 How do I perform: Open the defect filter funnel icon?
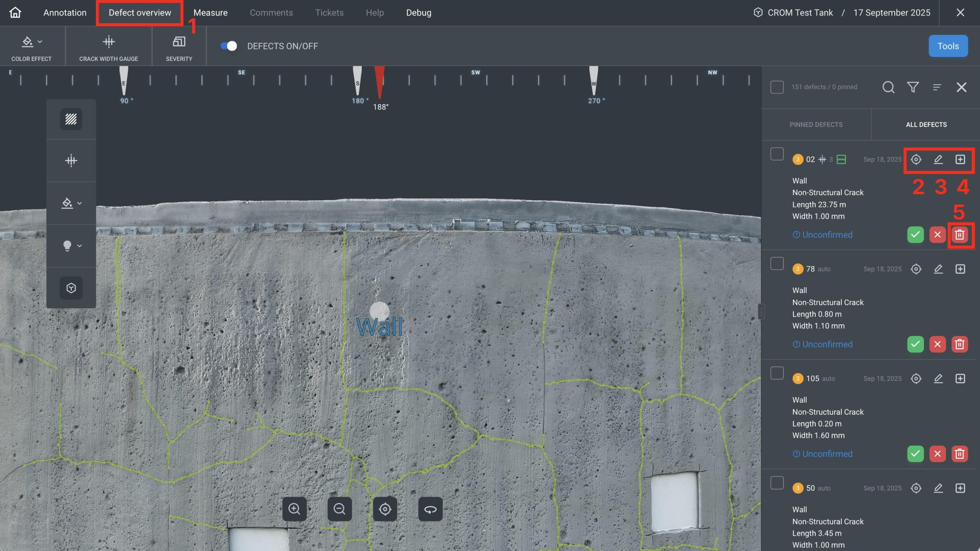pyautogui.click(x=913, y=87)
